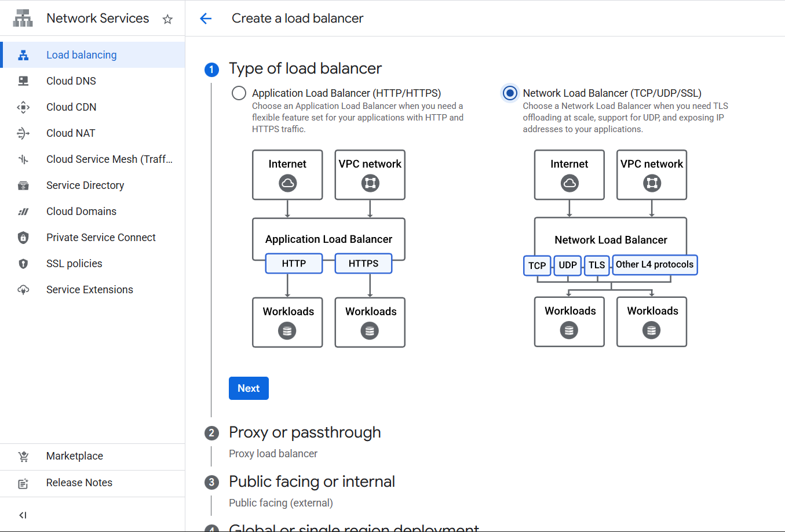
Task: Collapse the left navigation sidebar
Action: tap(23, 515)
